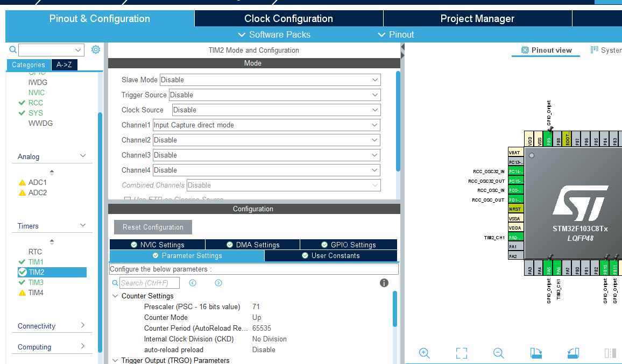The image size is (622, 364).
Task: Open the Channel2 dropdown
Action: click(266, 140)
